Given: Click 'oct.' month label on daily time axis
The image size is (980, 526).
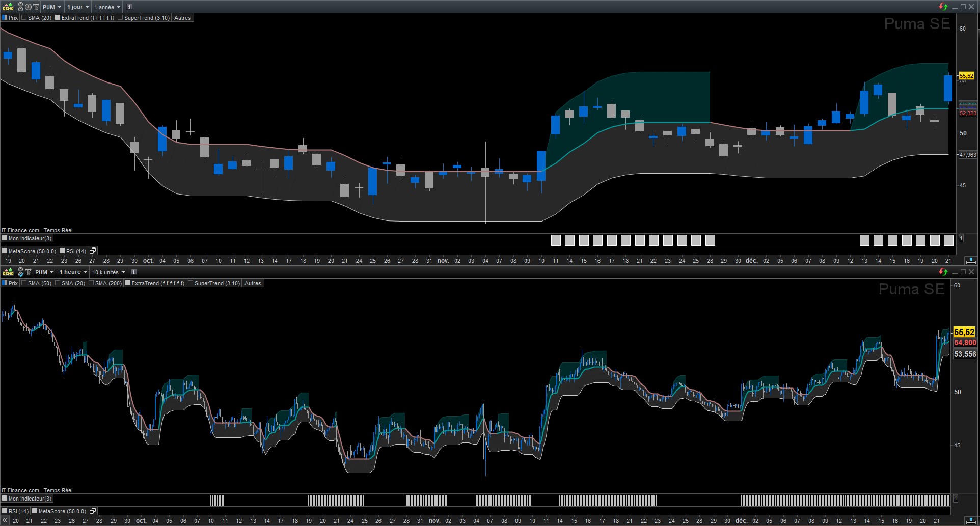Looking at the screenshot, I should 148,261.
